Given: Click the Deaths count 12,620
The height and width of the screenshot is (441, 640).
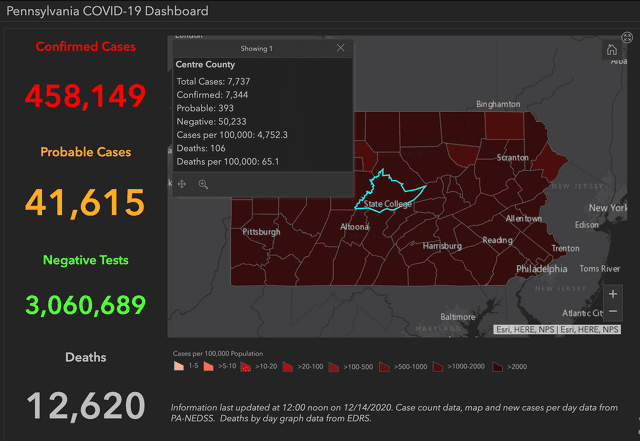Looking at the screenshot, I should [86, 405].
